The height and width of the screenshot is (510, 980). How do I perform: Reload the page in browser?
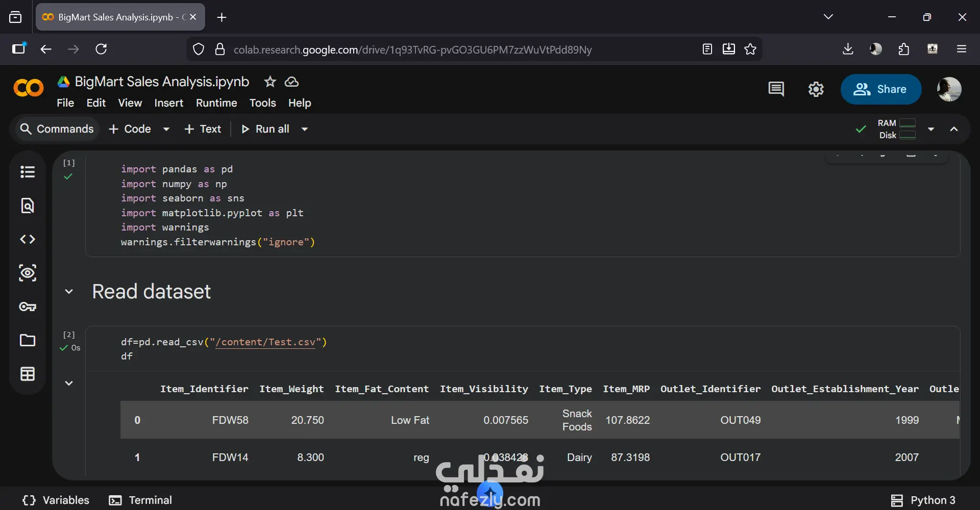pyautogui.click(x=101, y=49)
